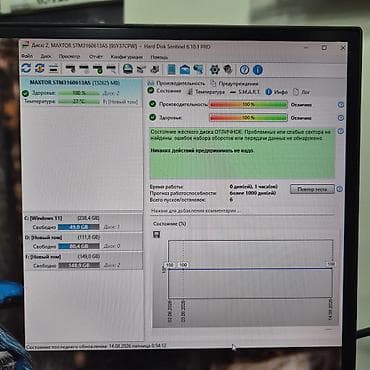The image size is (370, 370).
Task: Open the S.M.A.R.T. tab
Action: point(246,92)
